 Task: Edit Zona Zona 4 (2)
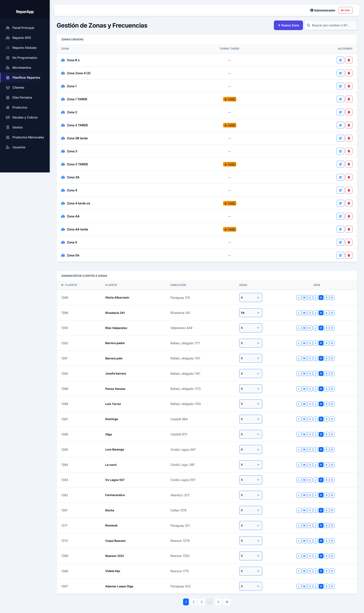tap(340, 73)
